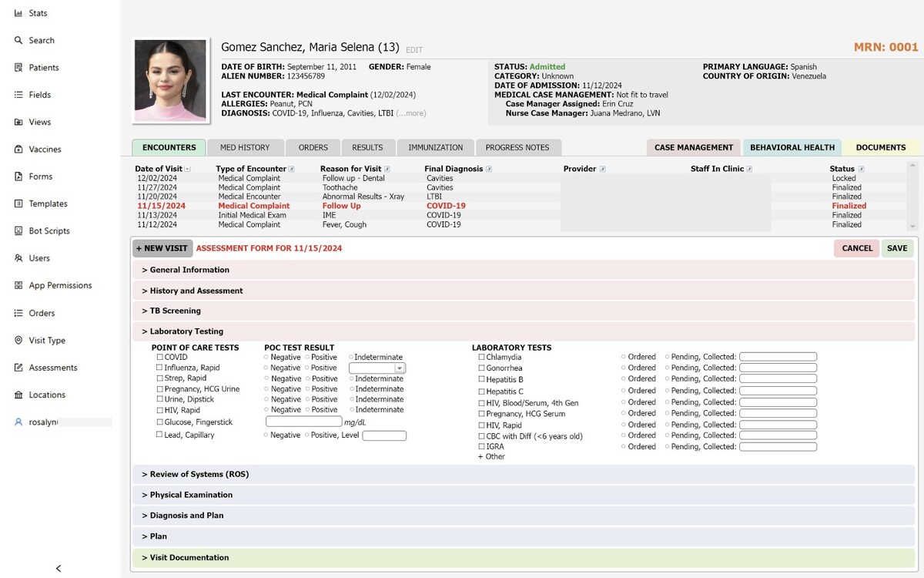Expand Diagnosis and Plan section
This screenshot has height=578, width=924.
click(x=524, y=516)
